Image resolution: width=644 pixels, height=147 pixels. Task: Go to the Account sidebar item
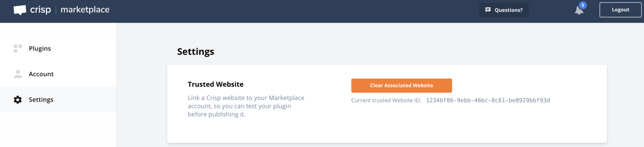[58, 74]
